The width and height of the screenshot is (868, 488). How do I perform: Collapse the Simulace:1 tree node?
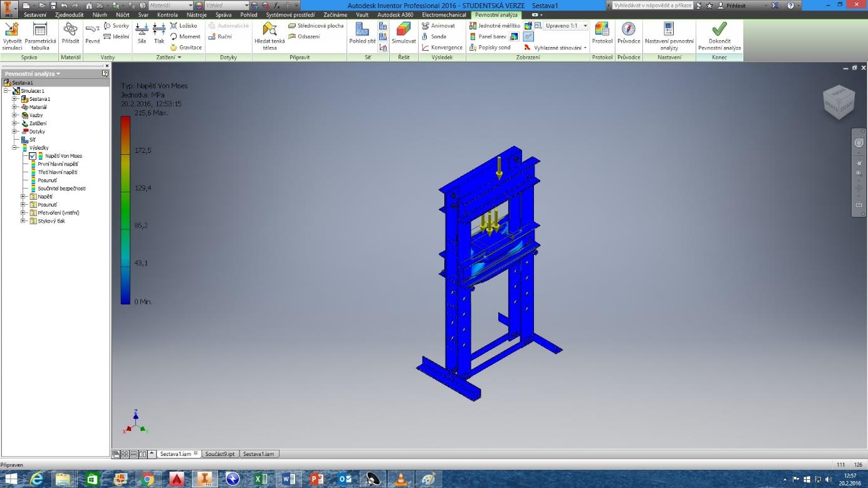point(7,91)
